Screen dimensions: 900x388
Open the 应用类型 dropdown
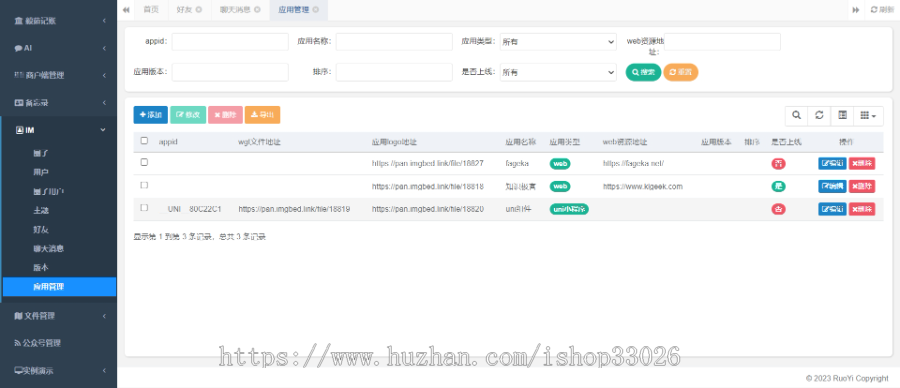pyautogui.click(x=558, y=42)
